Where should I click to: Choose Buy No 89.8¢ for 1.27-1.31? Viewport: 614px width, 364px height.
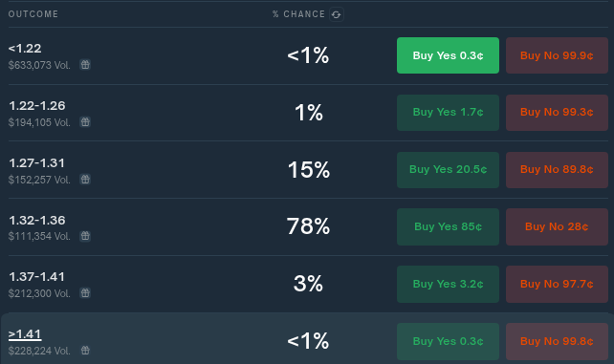[557, 170]
